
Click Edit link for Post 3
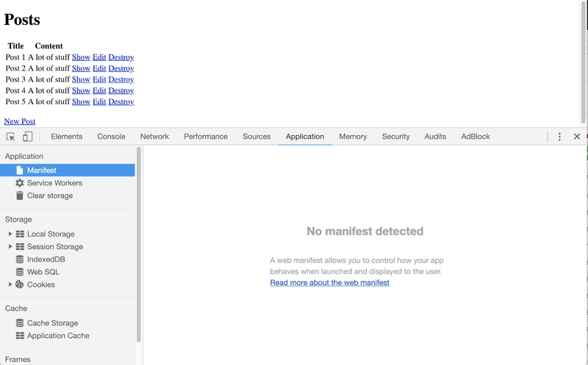click(x=99, y=79)
